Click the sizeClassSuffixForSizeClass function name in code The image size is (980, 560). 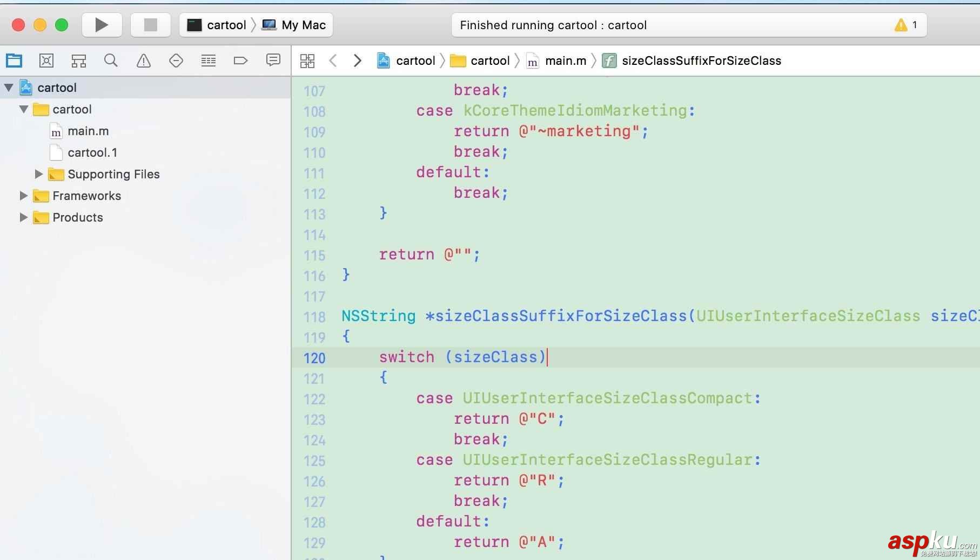(561, 316)
